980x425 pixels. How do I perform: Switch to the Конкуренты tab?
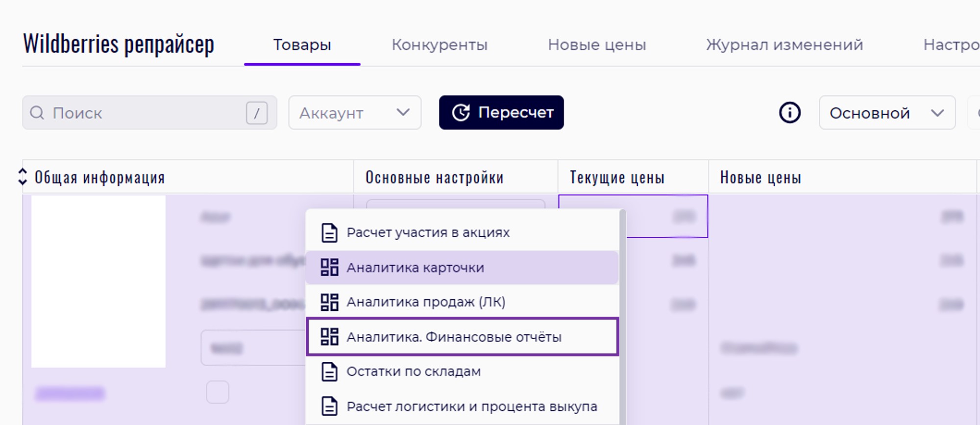point(440,45)
